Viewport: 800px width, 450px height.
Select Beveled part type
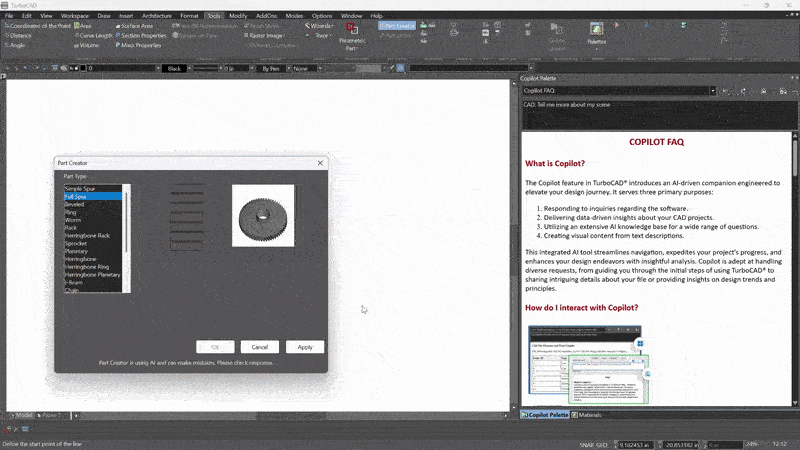point(92,204)
